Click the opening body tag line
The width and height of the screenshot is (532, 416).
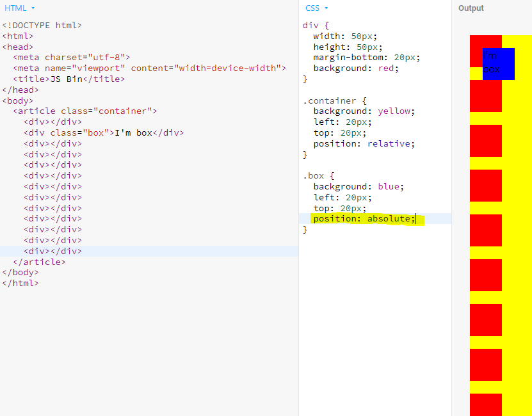point(18,100)
